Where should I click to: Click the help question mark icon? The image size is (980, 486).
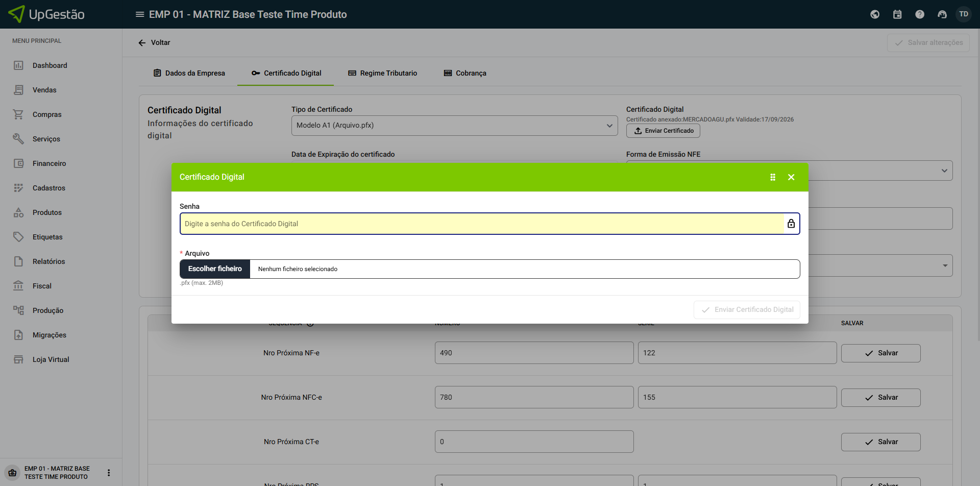pos(920,14)
